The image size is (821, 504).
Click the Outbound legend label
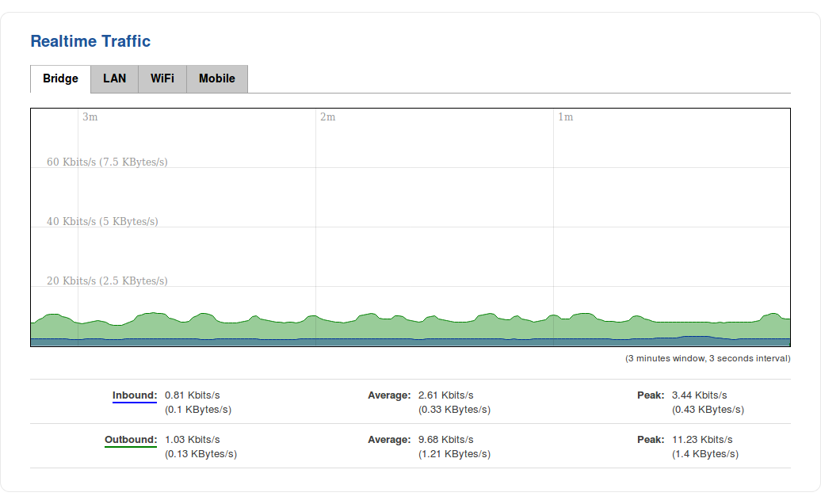point(131,440)
